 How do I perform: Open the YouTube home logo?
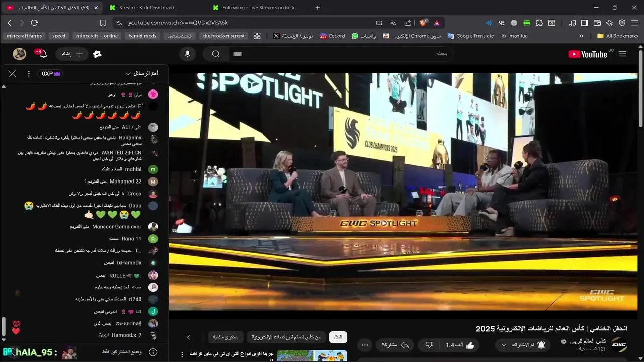588,54
